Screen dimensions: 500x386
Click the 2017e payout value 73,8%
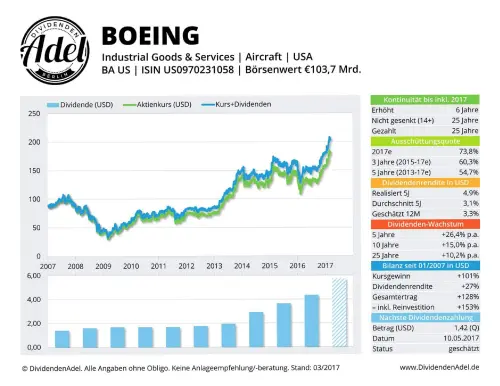pos(468,152)
